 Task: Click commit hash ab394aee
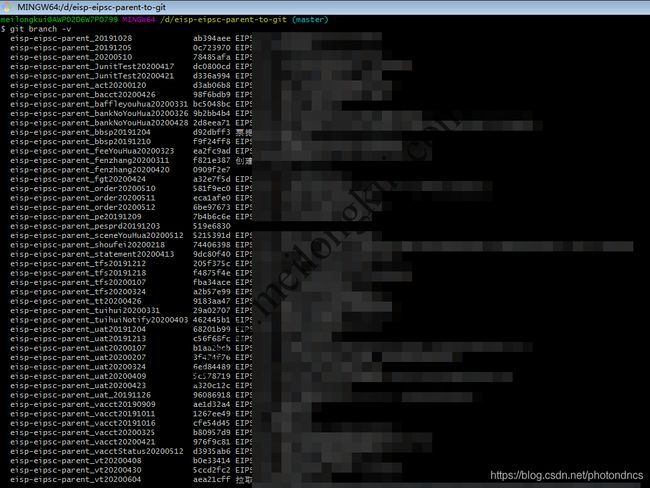pyautogui.click(x=211, y=38)
